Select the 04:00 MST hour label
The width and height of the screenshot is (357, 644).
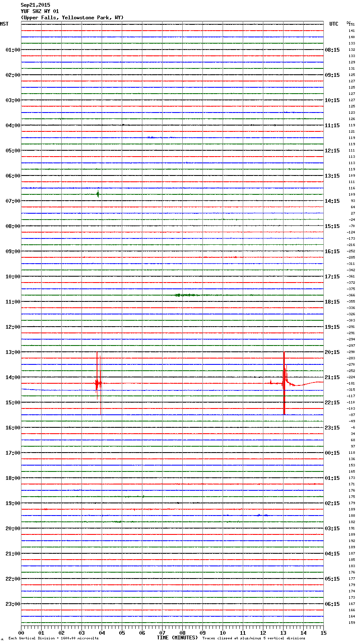coord(13,126)
